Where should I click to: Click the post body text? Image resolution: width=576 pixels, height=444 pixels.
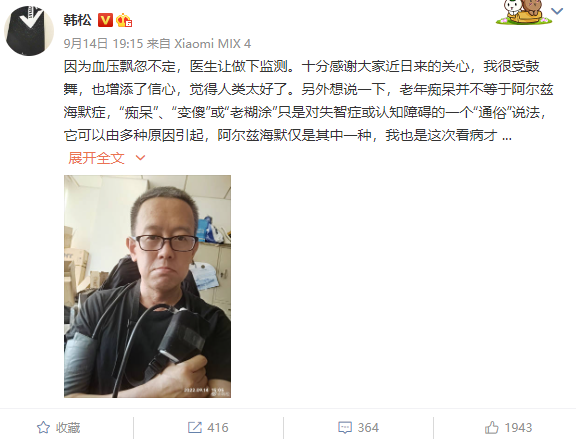[309, 101]
